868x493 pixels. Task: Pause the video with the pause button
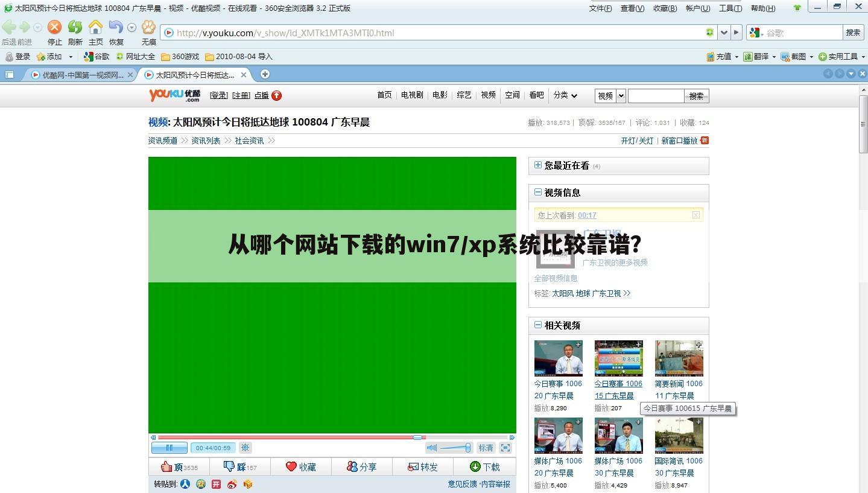tap(169, 448)
